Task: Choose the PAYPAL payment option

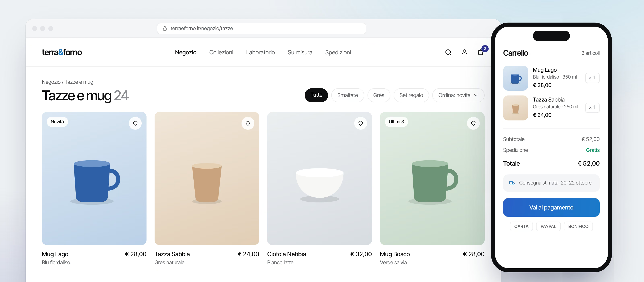Action: pyautogui.click(x=548, y=226)
